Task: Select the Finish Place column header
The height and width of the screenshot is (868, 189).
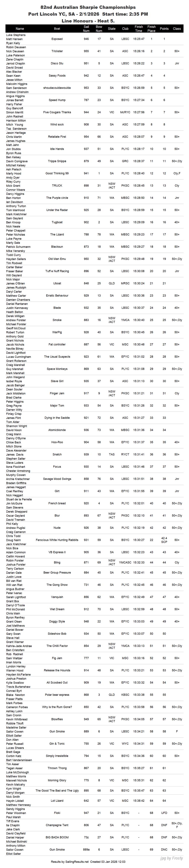Action: 151,29
